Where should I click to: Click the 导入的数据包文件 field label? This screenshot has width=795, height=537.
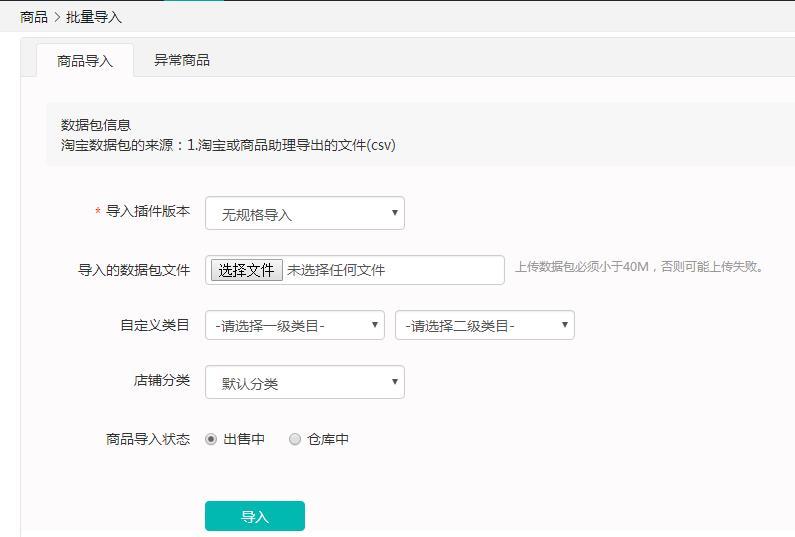coord(134,270)
